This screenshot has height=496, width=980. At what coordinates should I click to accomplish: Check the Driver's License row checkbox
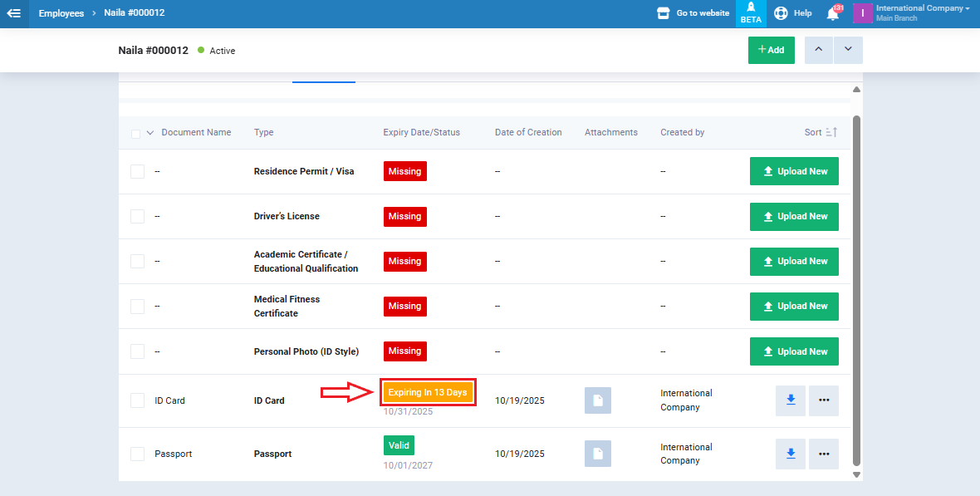[x=138, y=216]
